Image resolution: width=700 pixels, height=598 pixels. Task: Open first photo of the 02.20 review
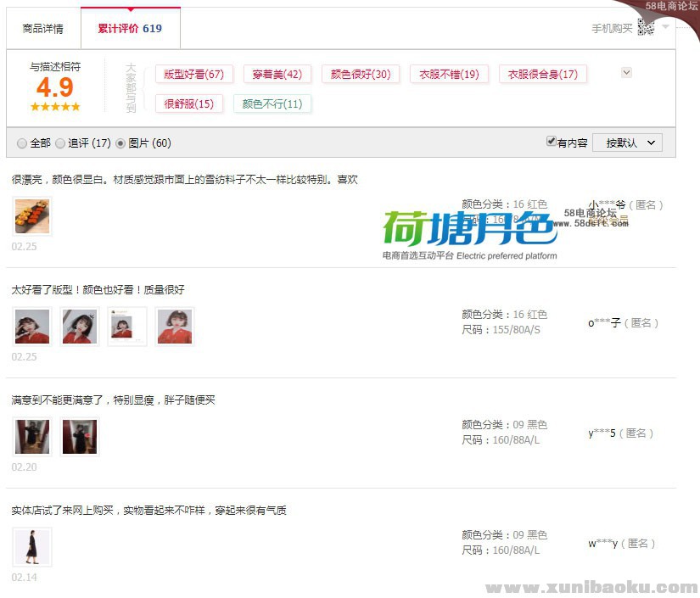coord(32,437)
